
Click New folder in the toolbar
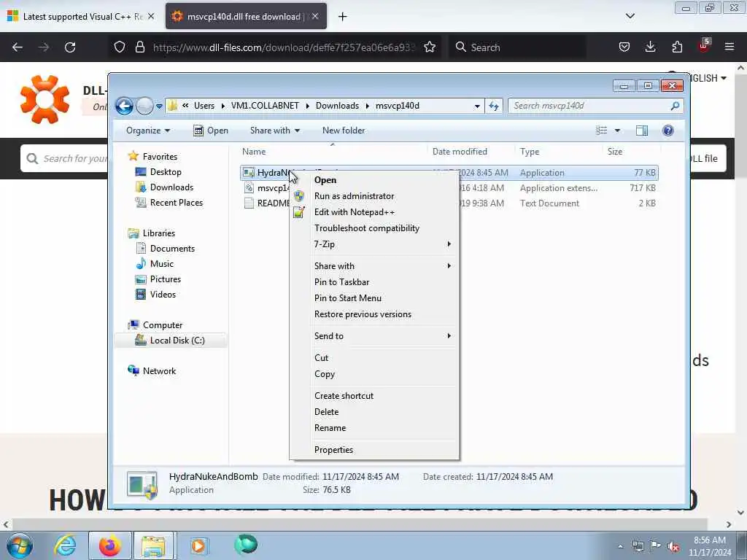click(344, 131)
